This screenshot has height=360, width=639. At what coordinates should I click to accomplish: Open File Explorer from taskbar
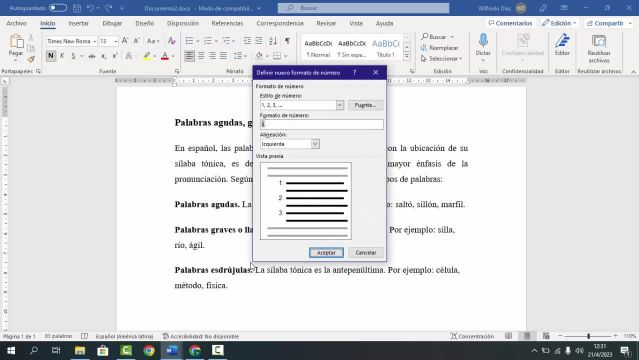[x=80, y=351]
